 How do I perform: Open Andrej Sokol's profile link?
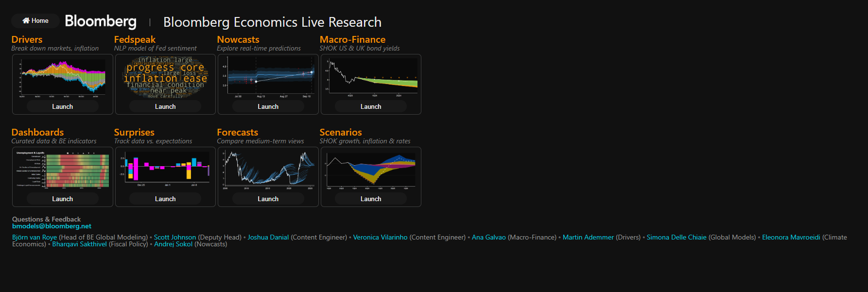(x=174, y=244)
